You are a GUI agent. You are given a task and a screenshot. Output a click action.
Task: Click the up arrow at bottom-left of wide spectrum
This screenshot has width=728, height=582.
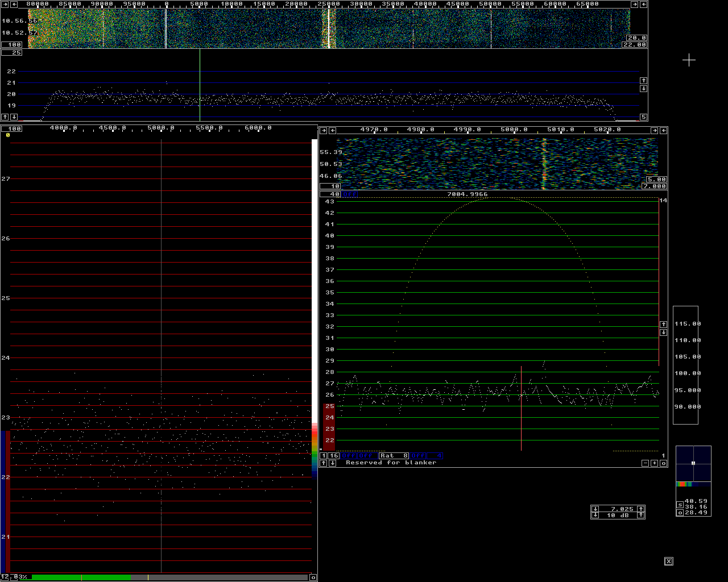coord(5,117)
